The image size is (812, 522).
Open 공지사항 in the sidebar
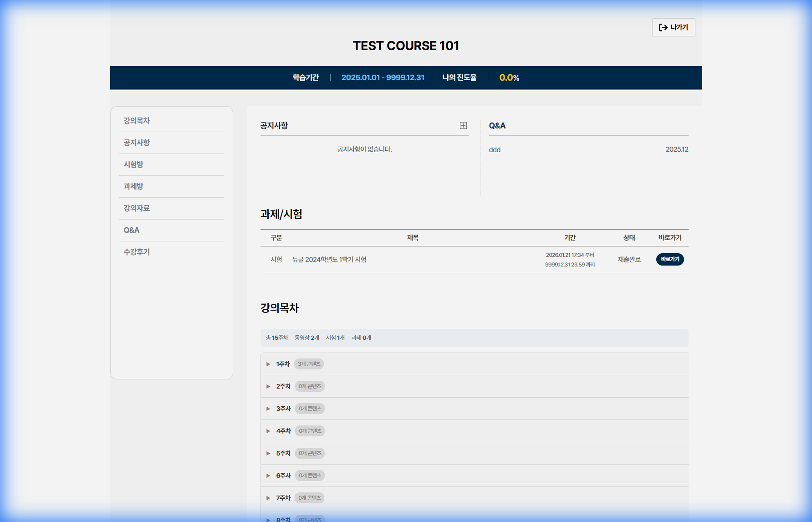(137, 143)
